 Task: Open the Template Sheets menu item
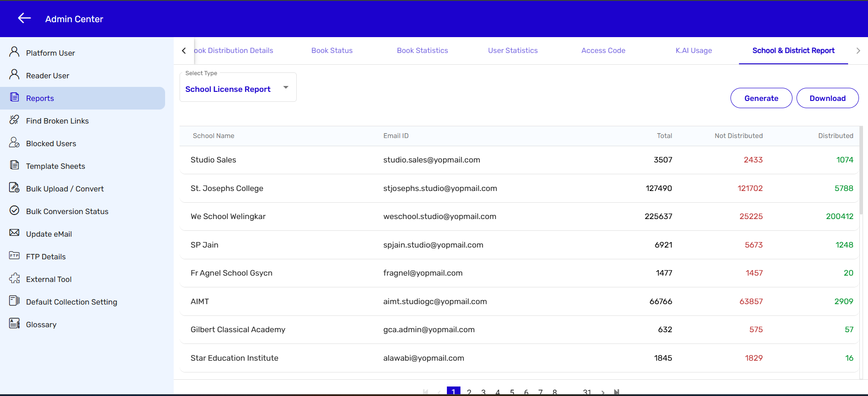(56, 166)
